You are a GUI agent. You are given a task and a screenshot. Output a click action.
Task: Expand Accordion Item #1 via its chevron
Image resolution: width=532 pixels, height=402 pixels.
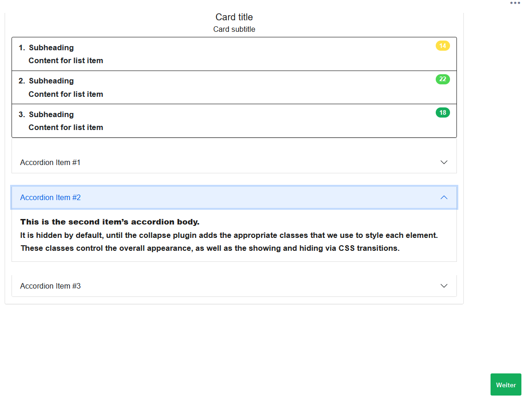point(444,162)
